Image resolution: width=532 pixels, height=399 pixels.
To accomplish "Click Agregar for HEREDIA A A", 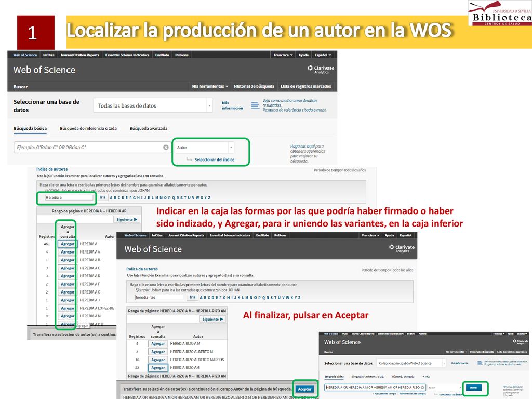I will (68, 252).
